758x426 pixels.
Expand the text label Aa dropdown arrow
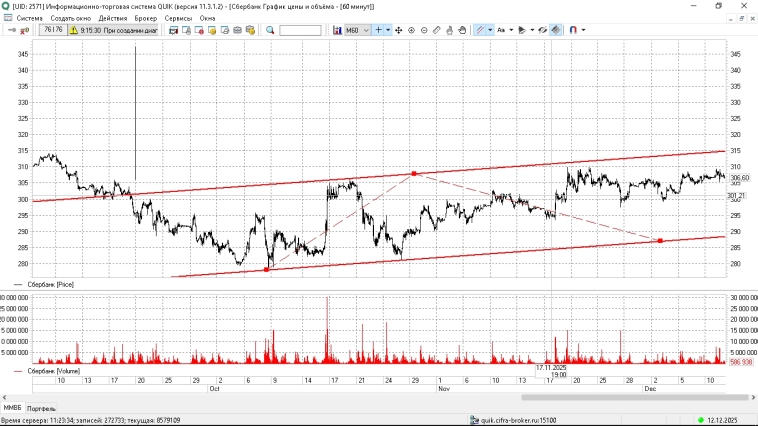point(512,30)
